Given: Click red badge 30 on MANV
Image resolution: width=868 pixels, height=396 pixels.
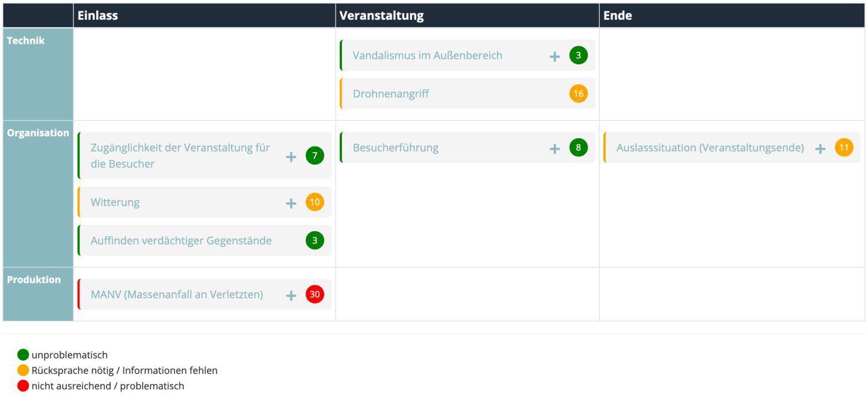Looking at the screenshot, I should (315, 294).
